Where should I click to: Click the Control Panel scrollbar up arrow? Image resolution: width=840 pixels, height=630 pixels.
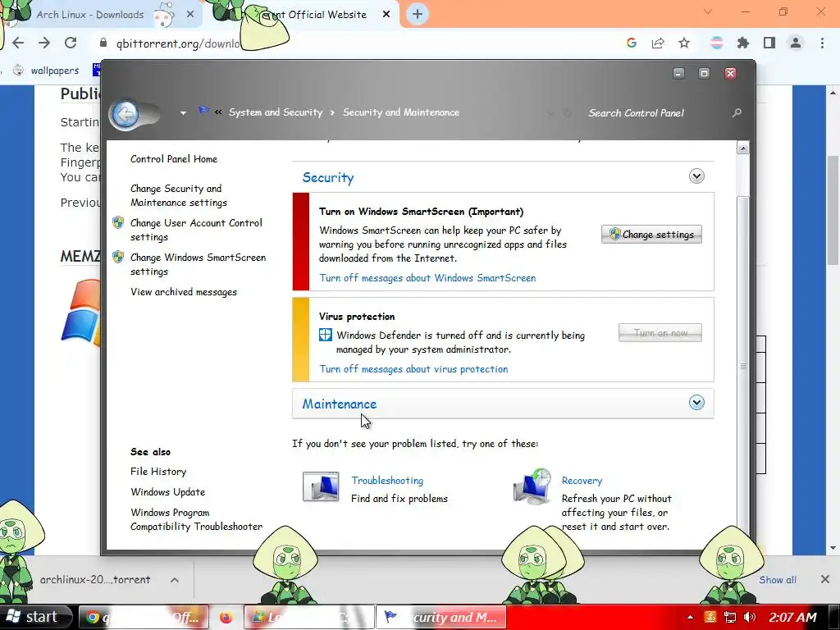point(742,148)
